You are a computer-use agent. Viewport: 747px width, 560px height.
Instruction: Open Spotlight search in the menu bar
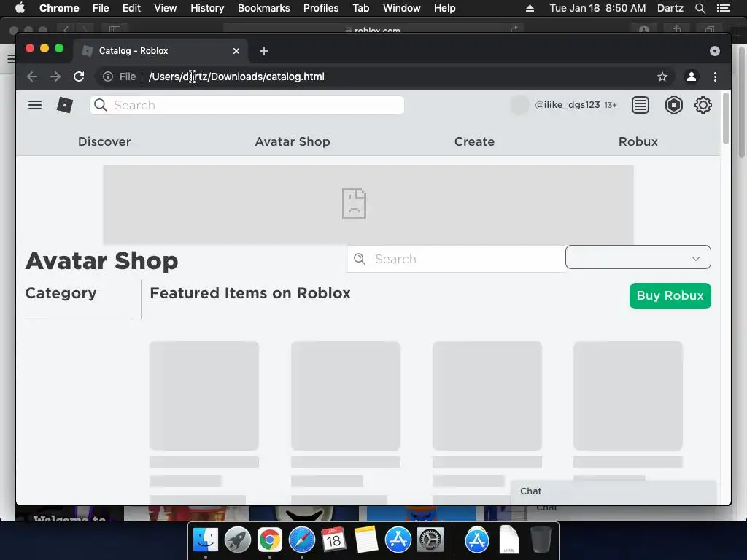coord(700,8)
